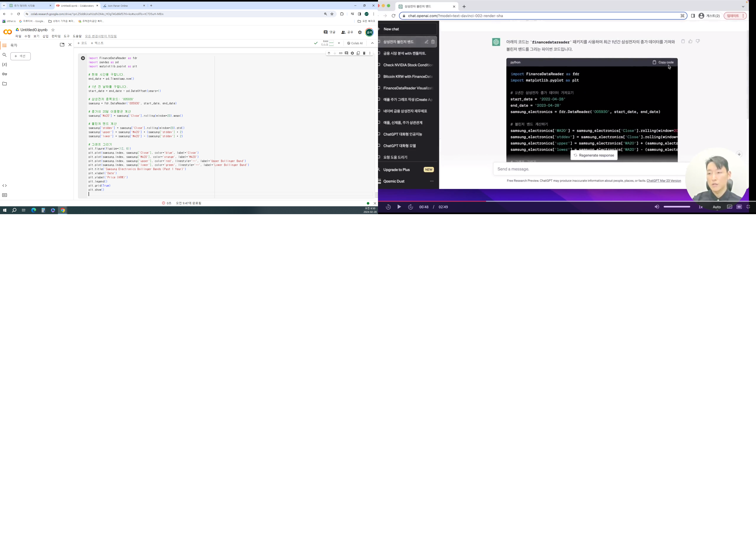
Task: Rename the 삼성전자 볼린저 밴드 chat
Action: [x=426, y=42]
